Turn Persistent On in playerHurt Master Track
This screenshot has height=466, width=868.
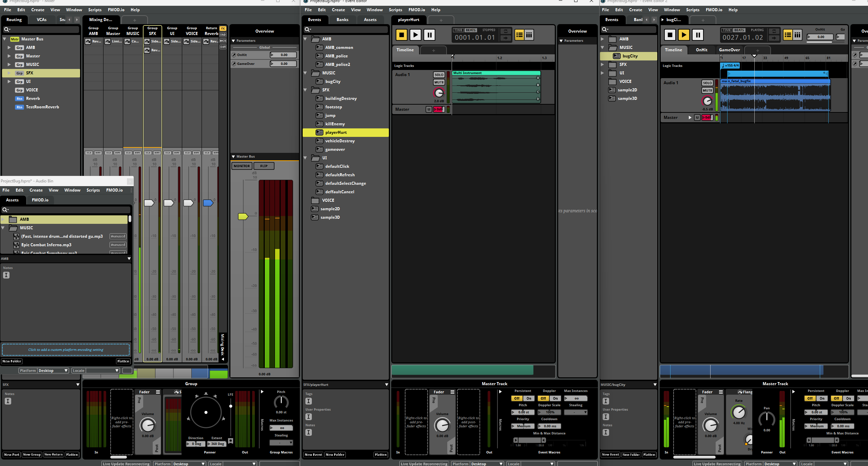pos(529,398)
